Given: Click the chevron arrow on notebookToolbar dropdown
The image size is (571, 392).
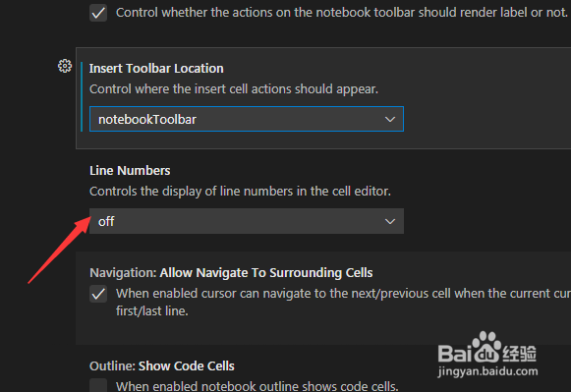Looking at the screenshot, I should (x=390, y=119).
